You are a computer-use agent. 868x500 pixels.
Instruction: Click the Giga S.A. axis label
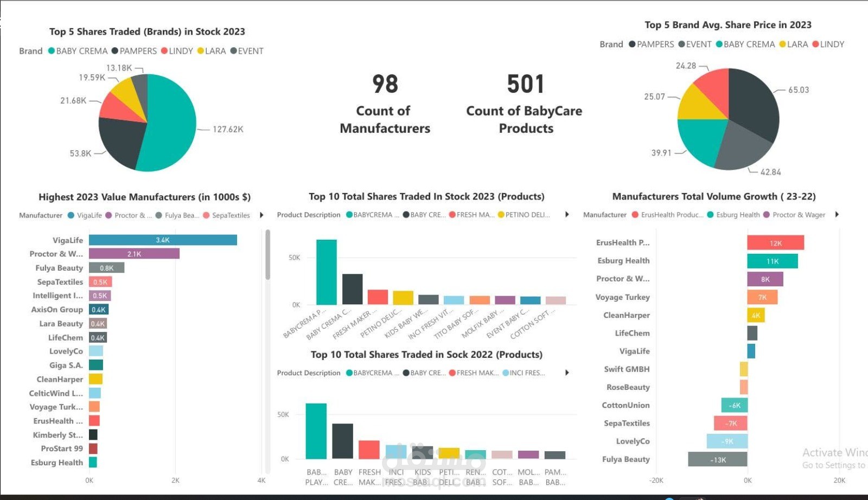click(x=66, y=366)
